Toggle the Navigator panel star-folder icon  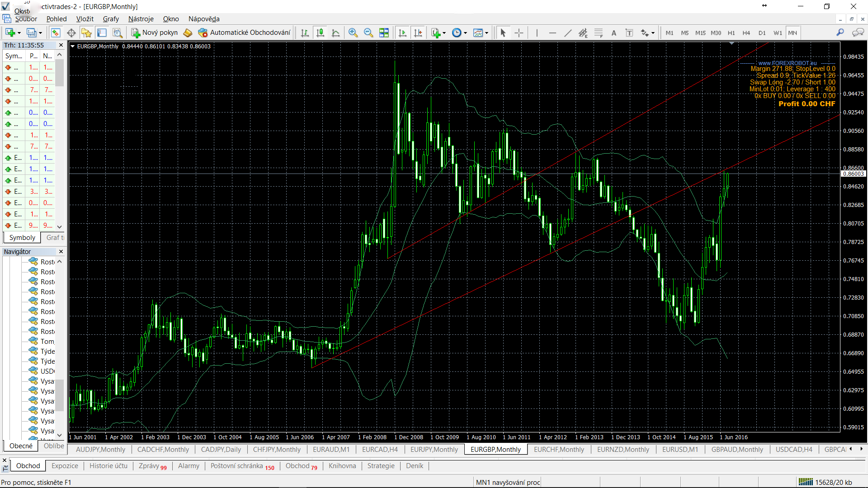coord(86,33)
